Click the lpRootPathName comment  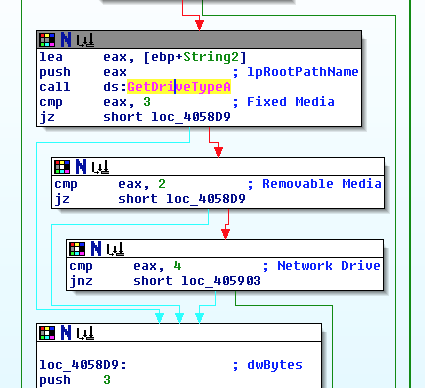303,72
